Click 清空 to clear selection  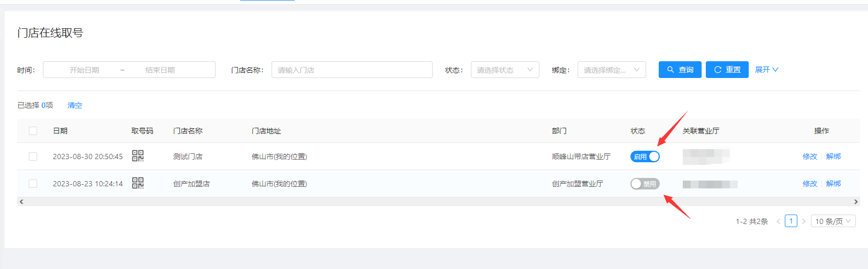(x=75, y=105)
